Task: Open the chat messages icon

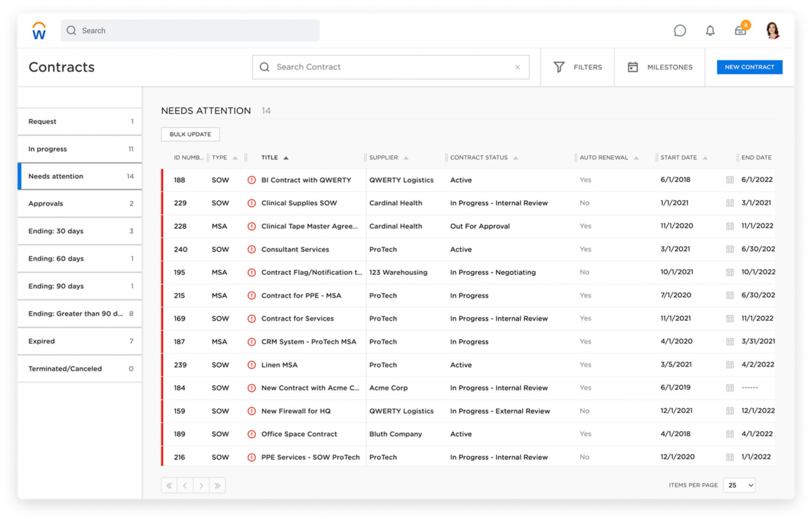Action: [679, 31]
